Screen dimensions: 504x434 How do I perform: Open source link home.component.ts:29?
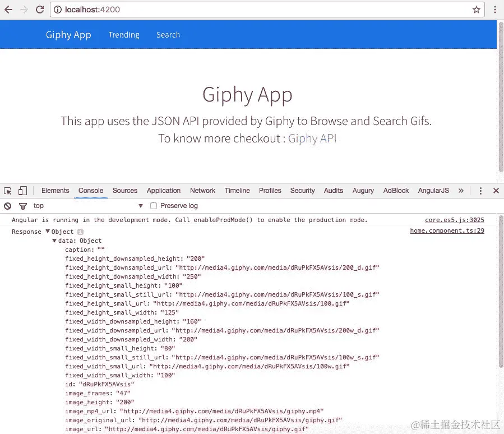tap(447, 230)
